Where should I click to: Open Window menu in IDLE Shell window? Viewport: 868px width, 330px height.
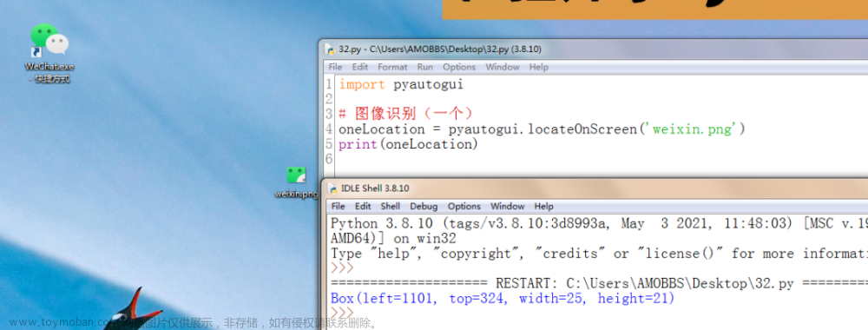[x=508, y=207]
